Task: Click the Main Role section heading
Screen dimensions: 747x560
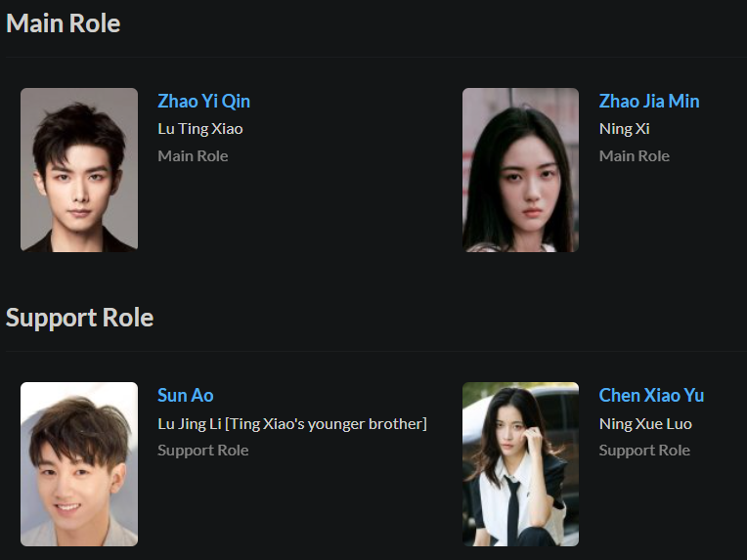Action: (x=63, y=23)
